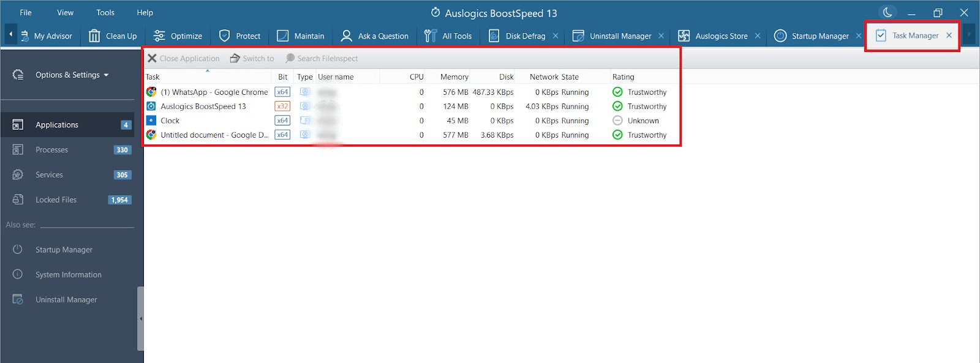The image size is (980, 363).
Task: Close the Task Manager tab
Action: tap(949, 36)
